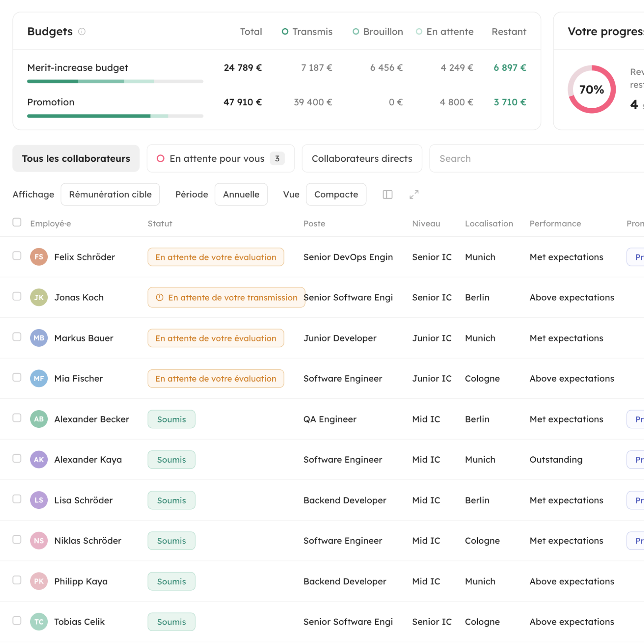Open Jonas Koch's JK avatar
644x644 pixels.
coord(39,297)
